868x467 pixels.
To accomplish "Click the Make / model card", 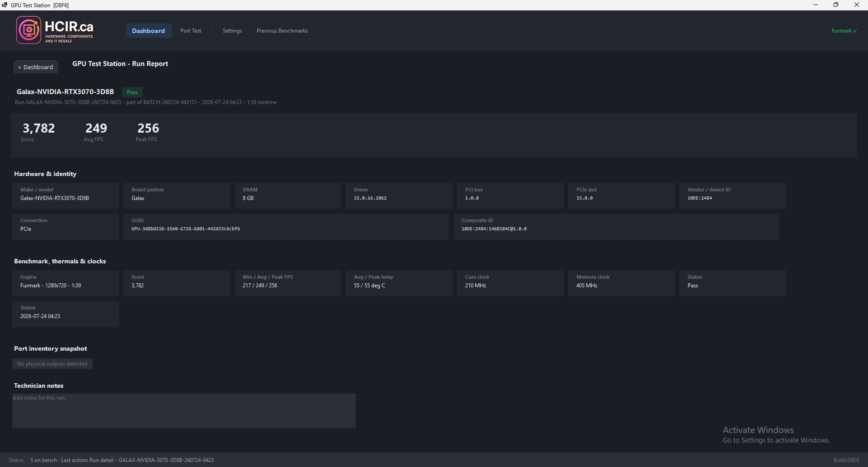I will pyautogui.click(x=66, y=196).
